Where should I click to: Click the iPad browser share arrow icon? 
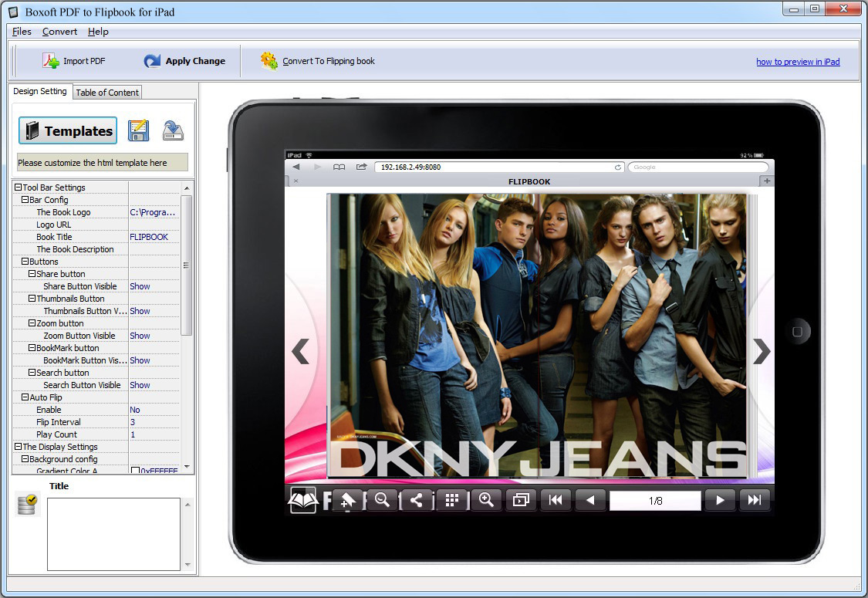point(362,167)
